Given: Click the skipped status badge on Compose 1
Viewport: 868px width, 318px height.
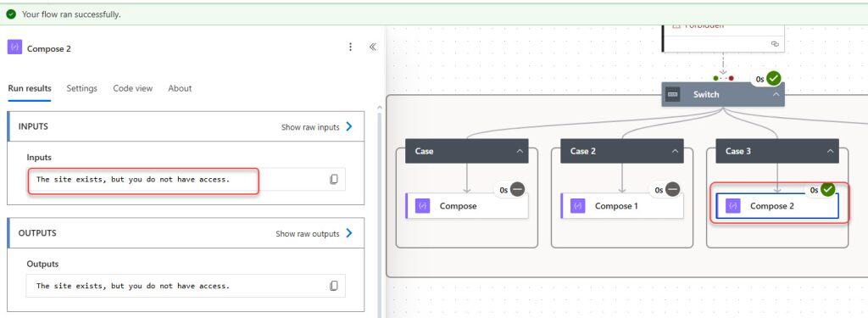Looking at the screenshot, I should [672, 189].
